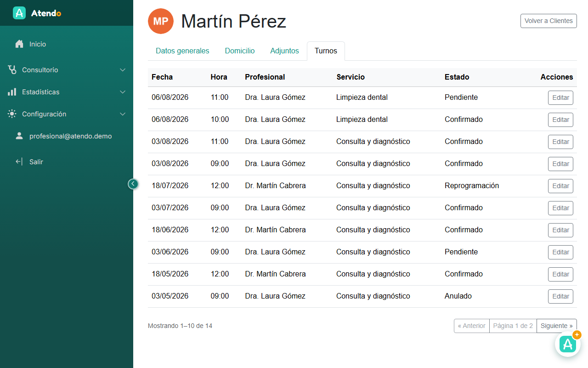
Task: Edit the 03/06/2026 Pendiente appointment
Action: 560,252
